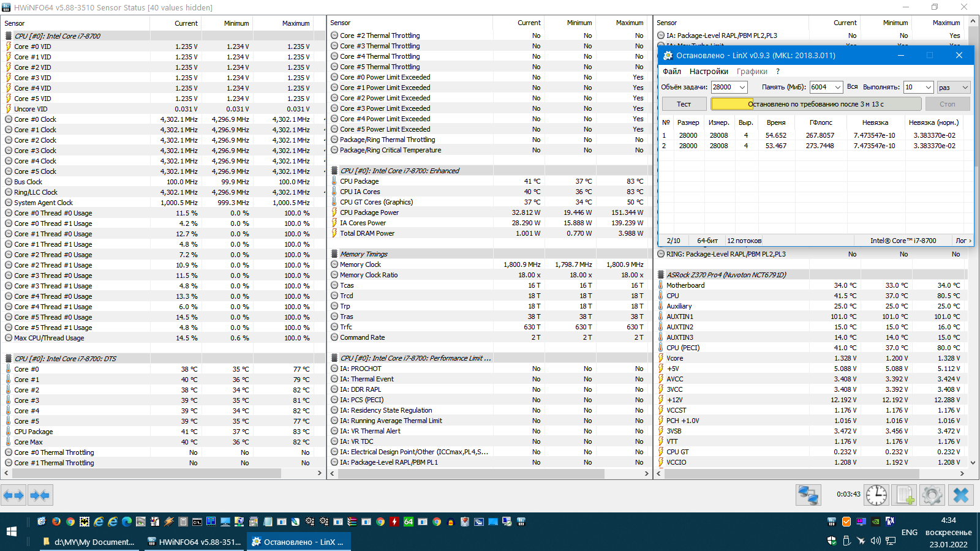
Task: Click the LinX yellow progress bar
Action: point(816,104)
